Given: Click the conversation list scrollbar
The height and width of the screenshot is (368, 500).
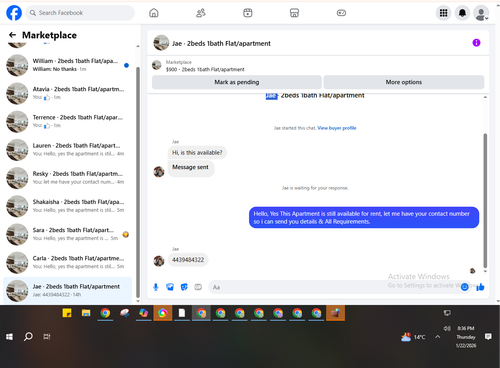Looking at the screenshot, I should [x=138, y=182].
